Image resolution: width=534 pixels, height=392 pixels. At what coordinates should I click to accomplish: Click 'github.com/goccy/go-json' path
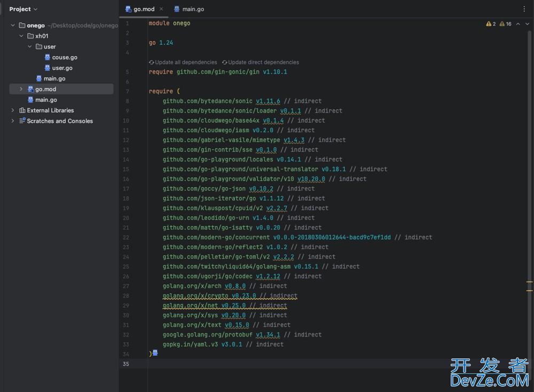click(x=204, y=189)
